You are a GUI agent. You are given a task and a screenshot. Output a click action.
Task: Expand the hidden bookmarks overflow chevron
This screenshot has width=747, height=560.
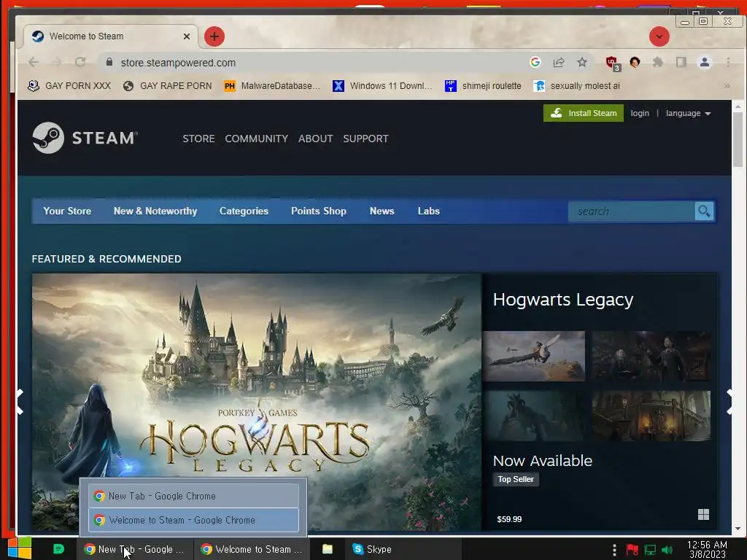727,86
